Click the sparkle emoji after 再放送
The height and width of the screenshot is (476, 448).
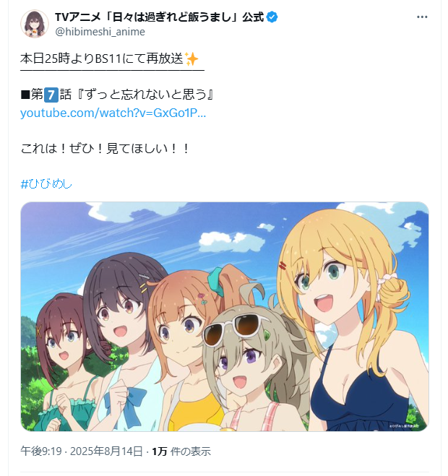(191, 59)
